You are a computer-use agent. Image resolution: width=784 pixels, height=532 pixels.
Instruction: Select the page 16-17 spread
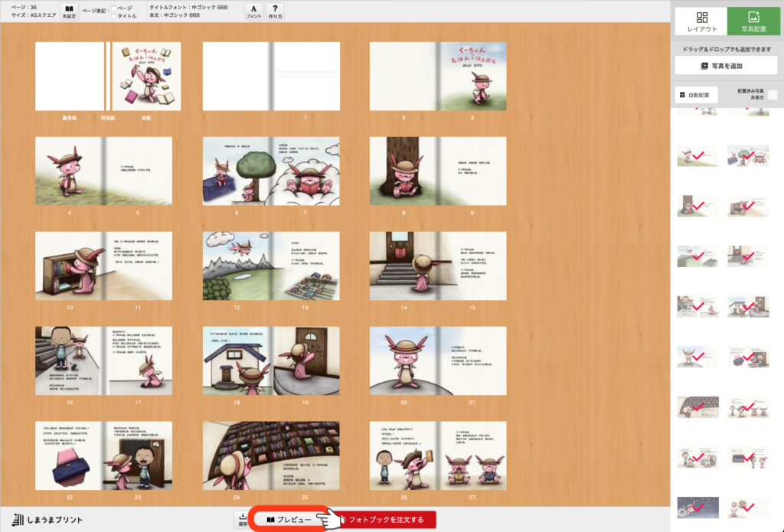coord(103,361)
